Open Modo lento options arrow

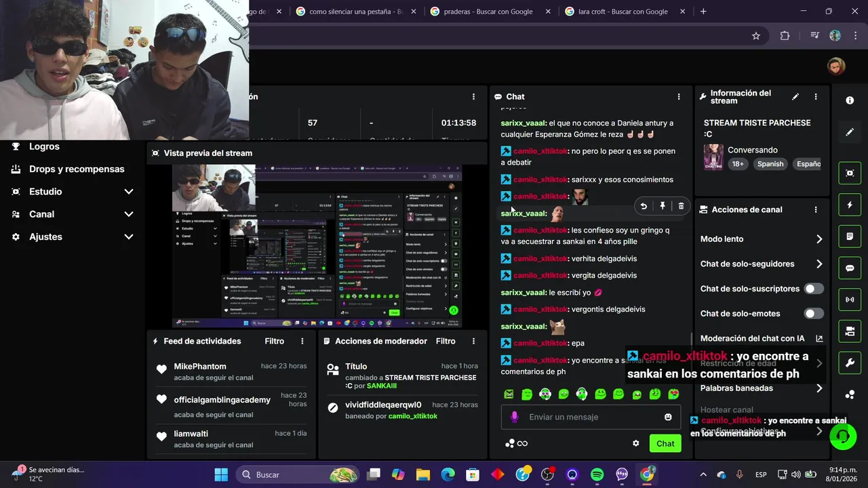[819, 239]
